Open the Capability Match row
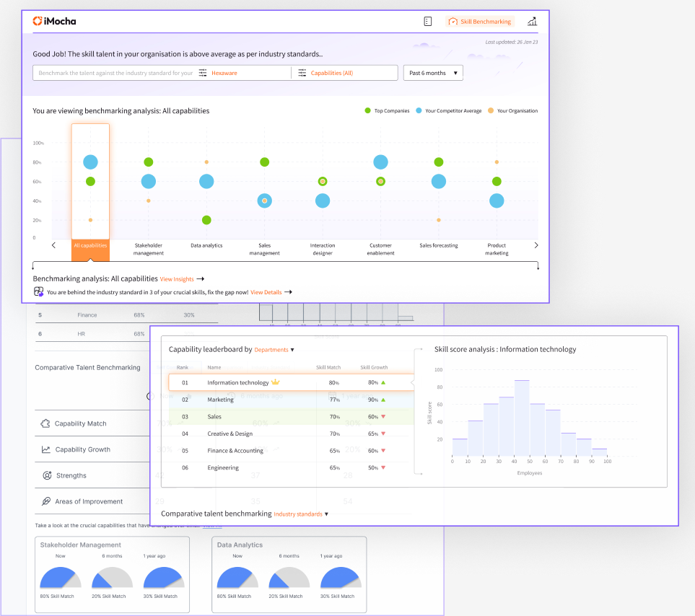The height and width of the screenshot is (616, 695). click(x=92, y=423)
